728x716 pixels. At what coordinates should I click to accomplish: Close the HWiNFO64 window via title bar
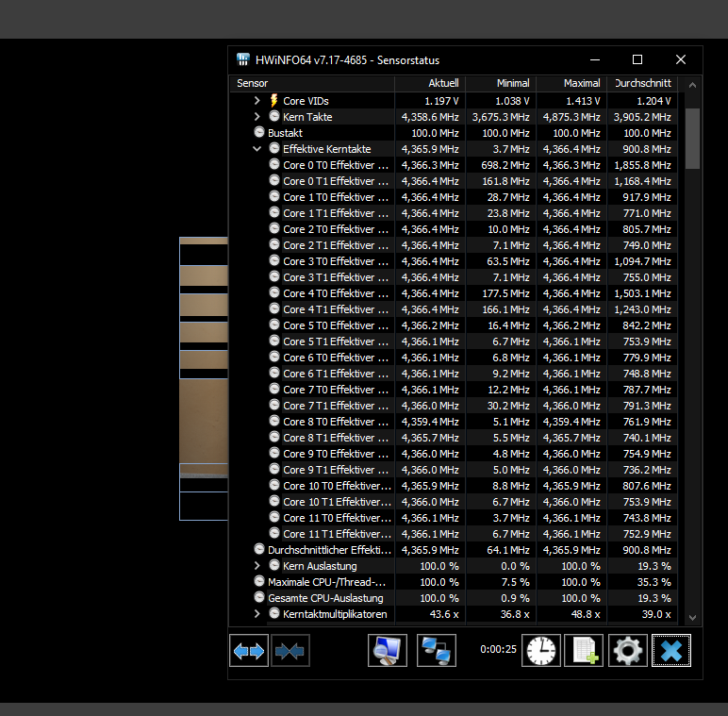coord(681,59)
